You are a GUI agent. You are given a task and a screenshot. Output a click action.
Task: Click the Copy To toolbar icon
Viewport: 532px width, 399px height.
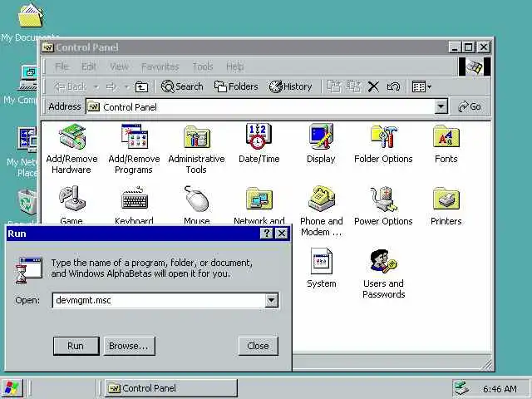(353, 86)
